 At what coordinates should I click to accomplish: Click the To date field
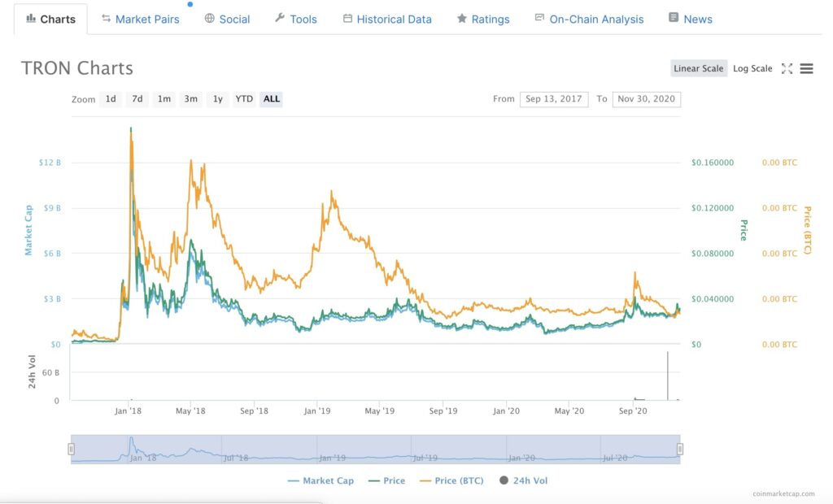[x=647, y=99]
